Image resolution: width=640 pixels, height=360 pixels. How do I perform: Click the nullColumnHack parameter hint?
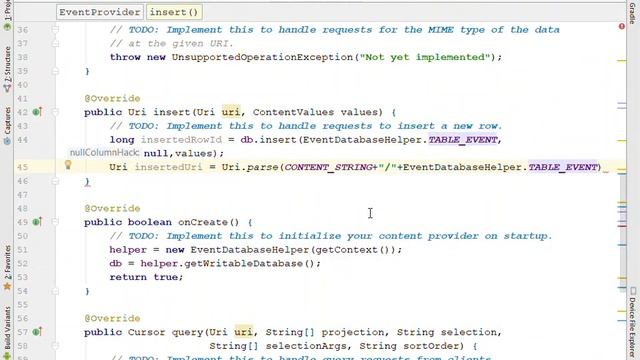point(104,153)
